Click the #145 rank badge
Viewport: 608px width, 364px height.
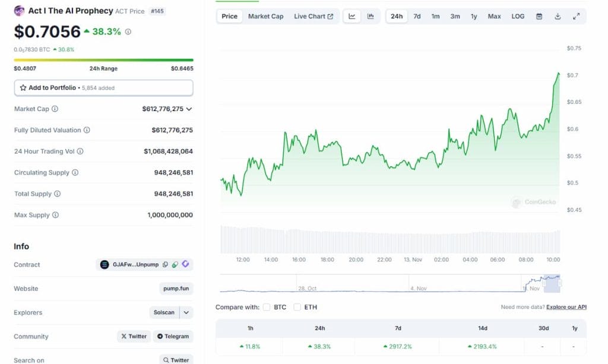[157, 11]
